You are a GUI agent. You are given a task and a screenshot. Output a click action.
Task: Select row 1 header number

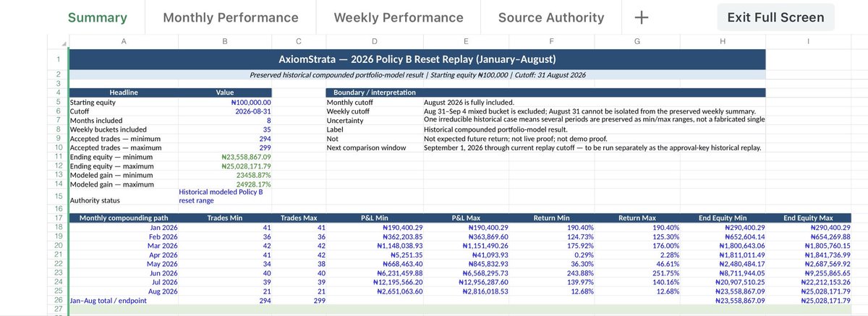coord(57,59)
